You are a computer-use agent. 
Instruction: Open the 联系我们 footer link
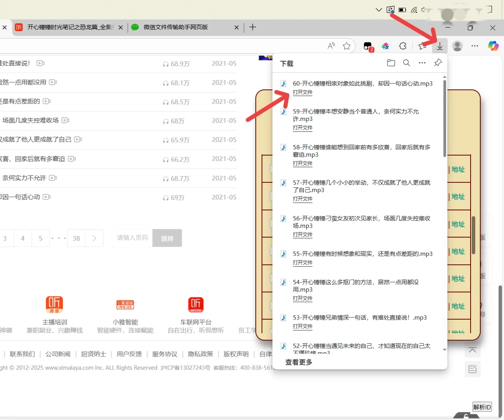(x=22, y=354)
